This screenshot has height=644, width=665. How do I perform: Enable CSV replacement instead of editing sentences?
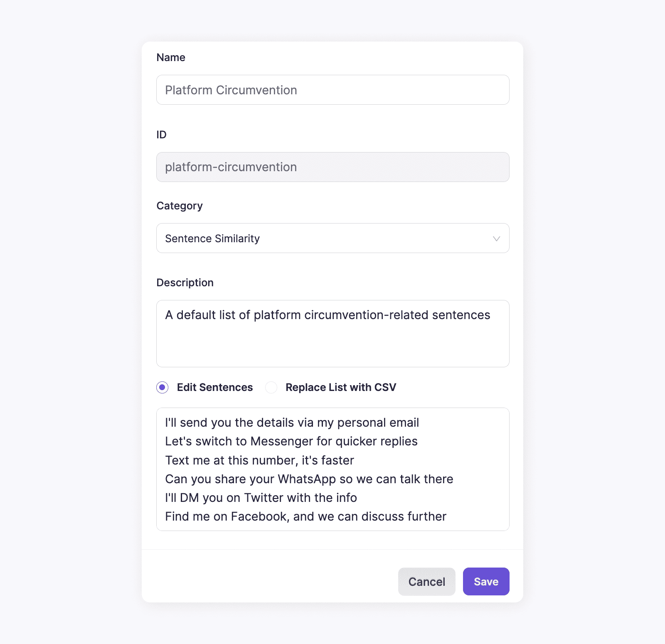click(271, 387)
